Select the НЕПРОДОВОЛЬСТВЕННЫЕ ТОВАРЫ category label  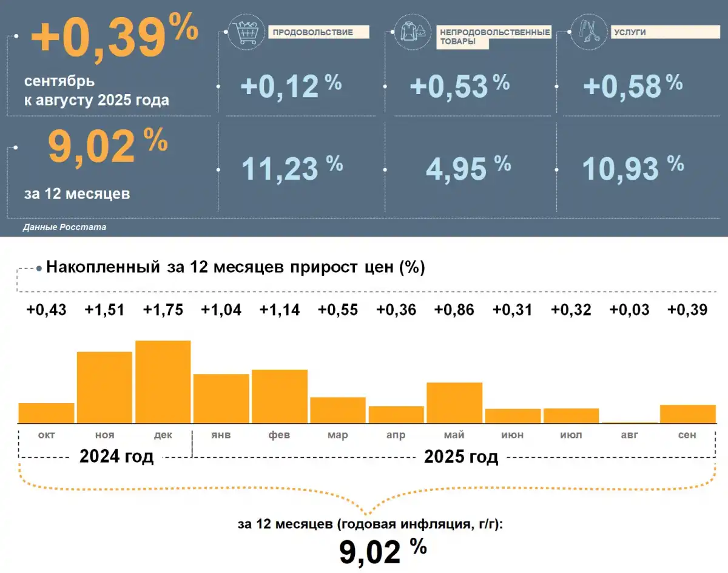[x=494, y=36]
